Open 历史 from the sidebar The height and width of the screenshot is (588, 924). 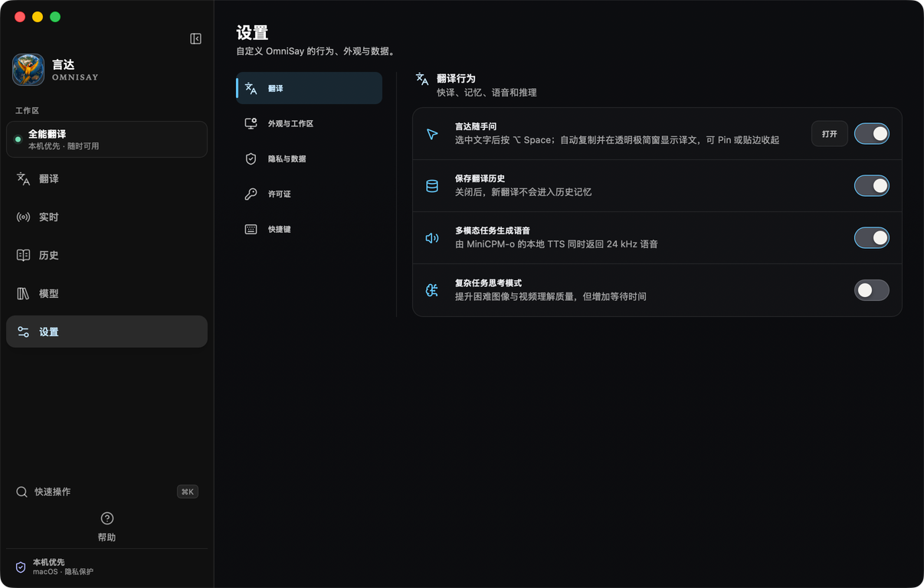106,255
